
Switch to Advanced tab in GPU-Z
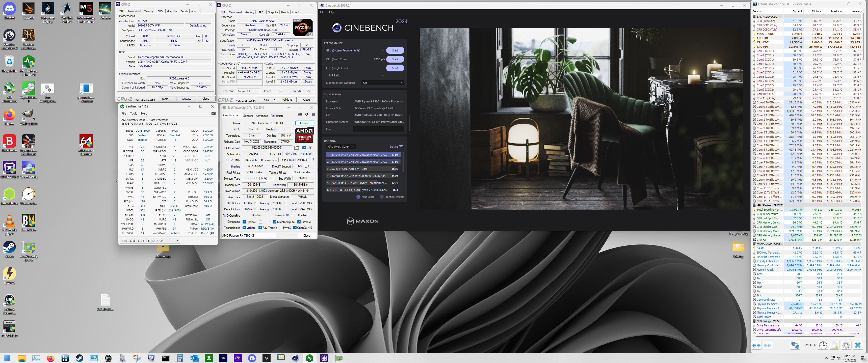point(262,116)
